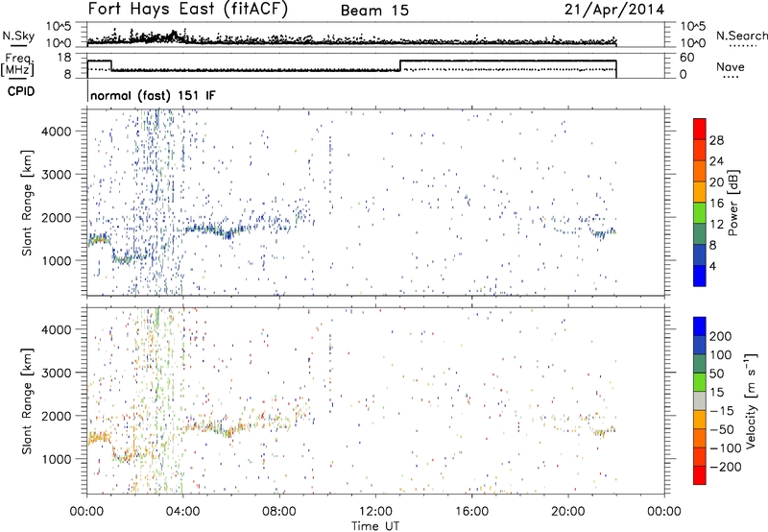Click the '60' tick on Nave axis
This screenshot has height=532, width=768.
(686, 58)
